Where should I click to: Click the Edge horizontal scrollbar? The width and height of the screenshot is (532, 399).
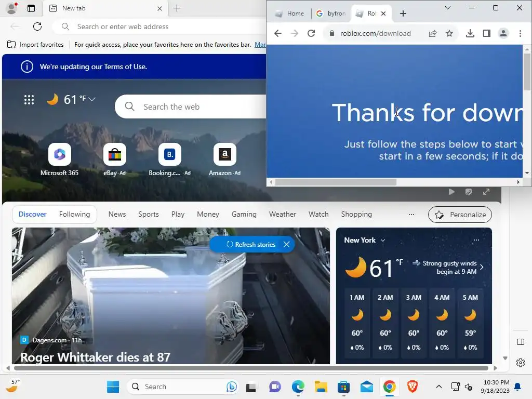pos(251,368)
